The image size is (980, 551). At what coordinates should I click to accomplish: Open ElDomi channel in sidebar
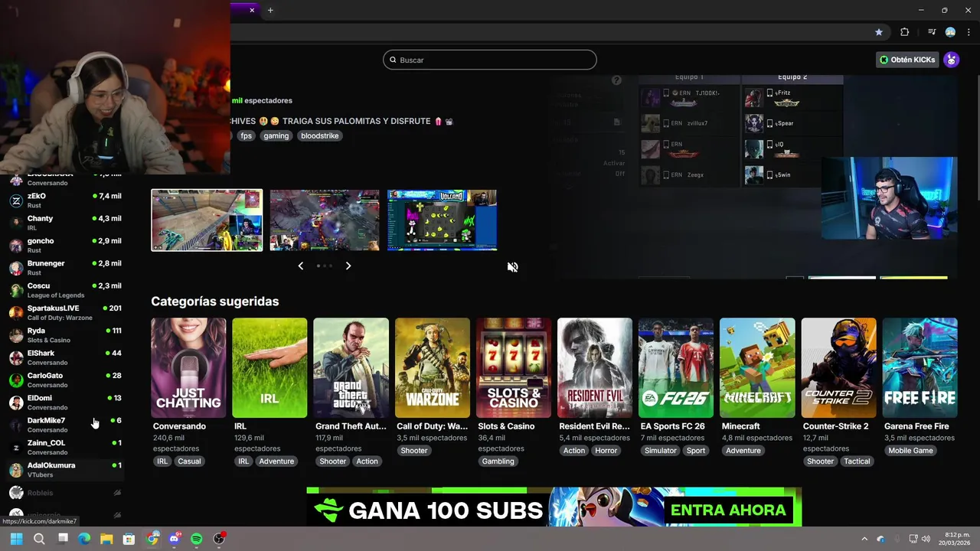coord(65,403)
